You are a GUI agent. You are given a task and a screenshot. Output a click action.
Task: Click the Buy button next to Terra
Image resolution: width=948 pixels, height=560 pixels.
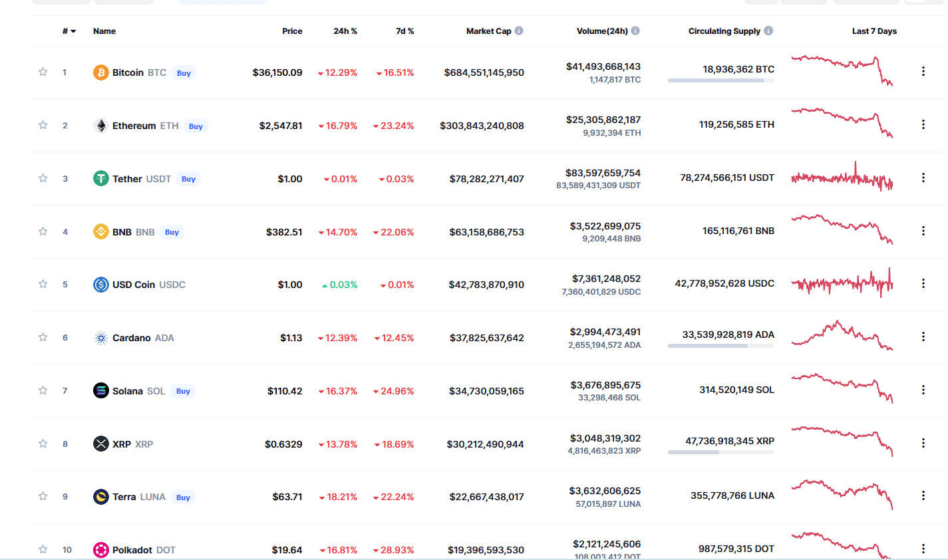pyautogui.click(x=183, y=497)
